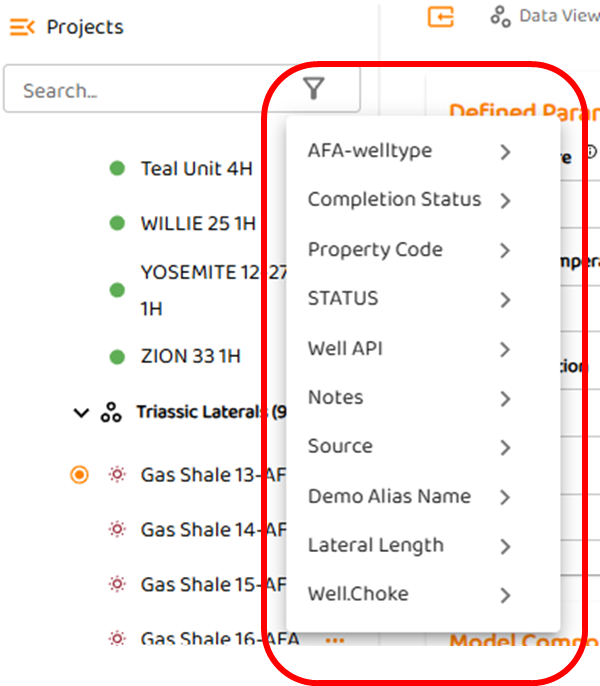
Task: Select the WILLIE 25 1H well
Action: coord(198,223)
